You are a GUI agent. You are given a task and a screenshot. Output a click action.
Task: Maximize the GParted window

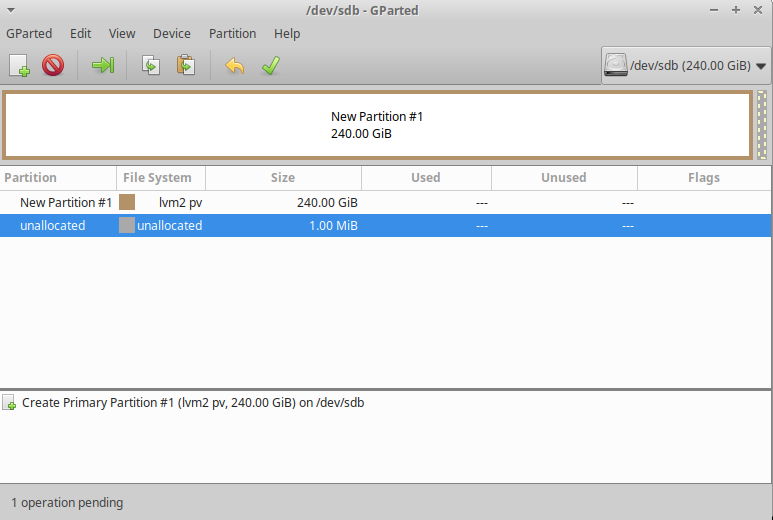coord(736,10)
